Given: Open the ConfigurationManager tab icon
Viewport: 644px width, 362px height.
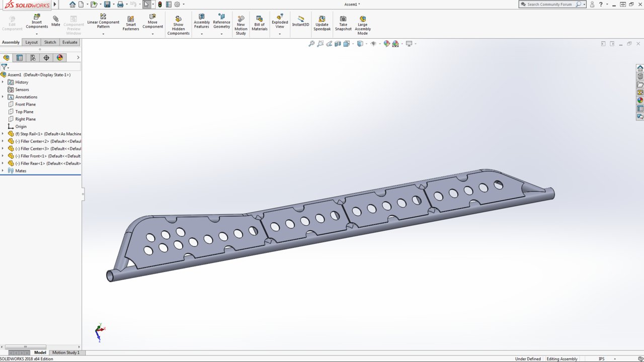Looking at the screenshot, I should 33,58.
